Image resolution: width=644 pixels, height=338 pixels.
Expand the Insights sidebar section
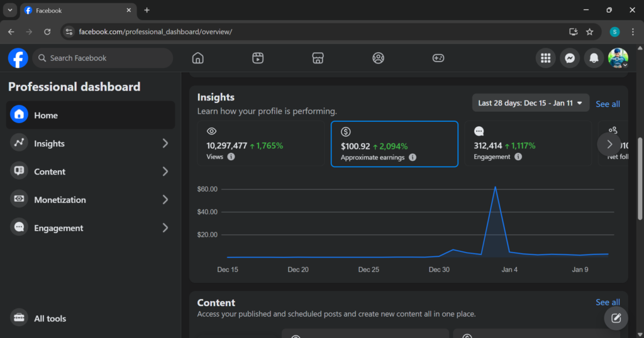click(x=165, y=143)
